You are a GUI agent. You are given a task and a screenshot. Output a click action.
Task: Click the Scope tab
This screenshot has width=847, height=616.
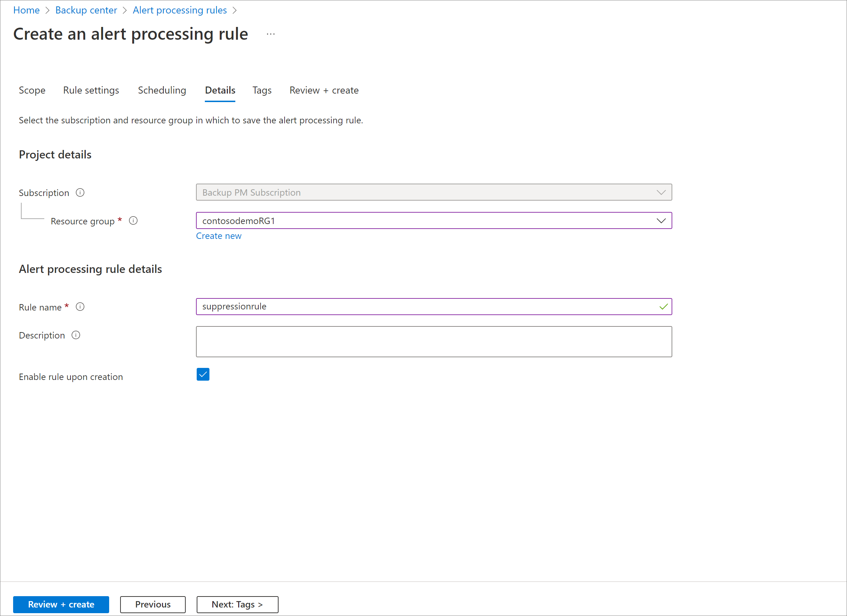pyautogui.click(x=32, y=90)
